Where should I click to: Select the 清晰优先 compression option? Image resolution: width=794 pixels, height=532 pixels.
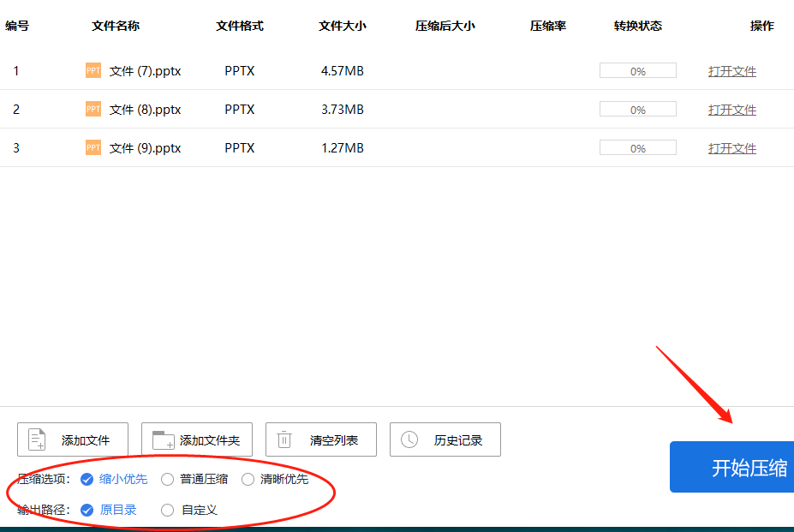275,479
